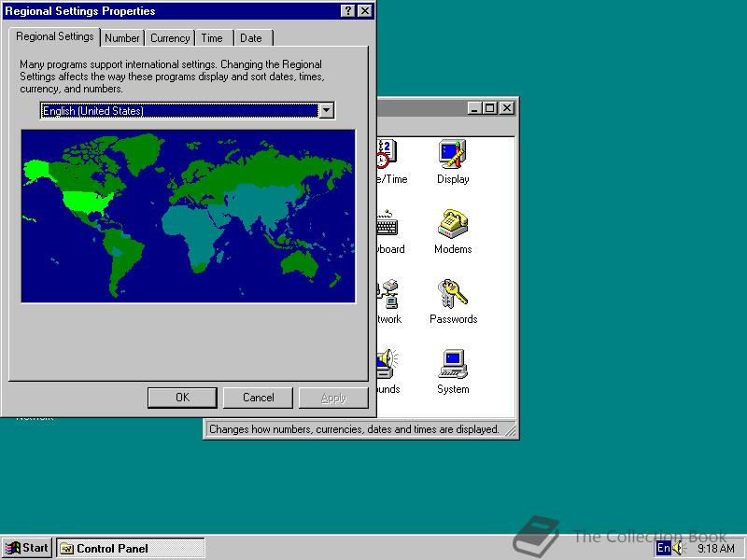
Task: Click the Control Panel status bar text
Action: (x=354, y=429)
